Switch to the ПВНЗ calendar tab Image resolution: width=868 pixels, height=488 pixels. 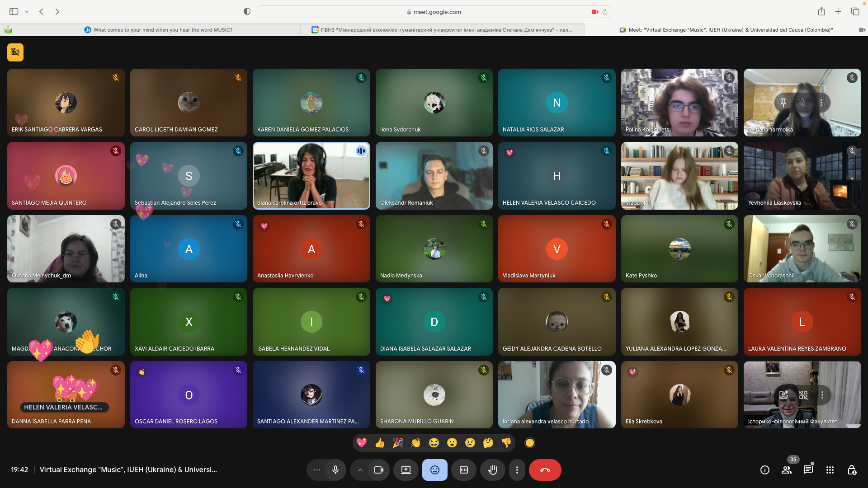tap(442, 30)
